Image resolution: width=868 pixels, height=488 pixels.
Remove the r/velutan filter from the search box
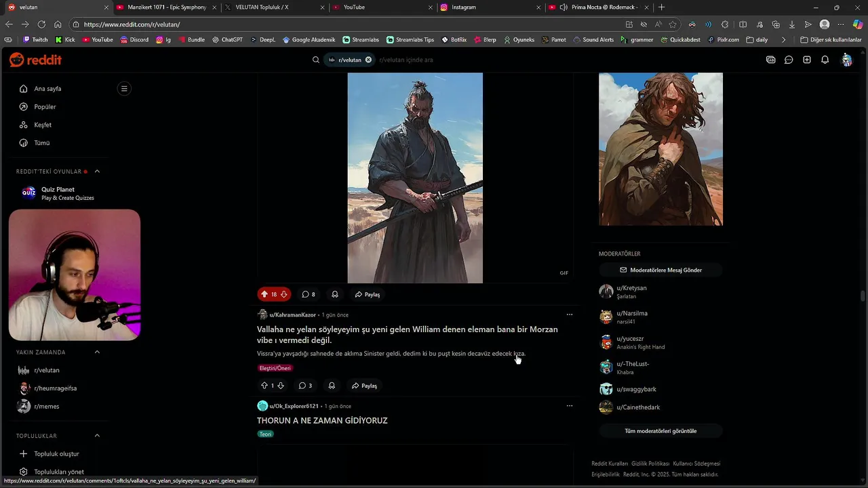click(368, 60)
